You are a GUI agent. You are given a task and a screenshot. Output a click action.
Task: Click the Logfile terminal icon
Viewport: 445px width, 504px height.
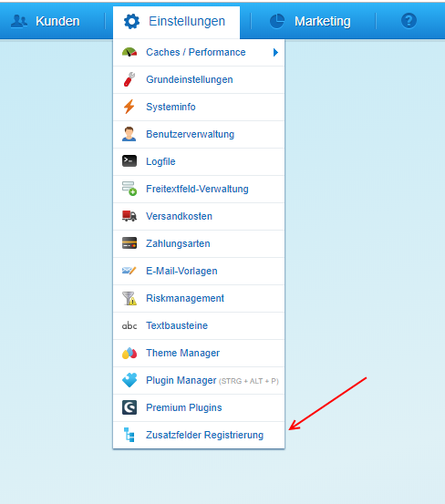point(129,161)
